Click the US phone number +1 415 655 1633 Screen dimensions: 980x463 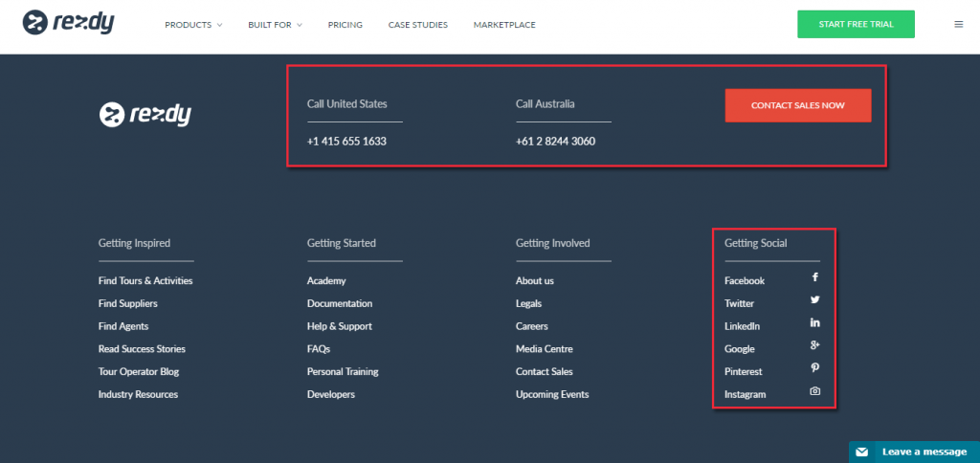(346, 142)
